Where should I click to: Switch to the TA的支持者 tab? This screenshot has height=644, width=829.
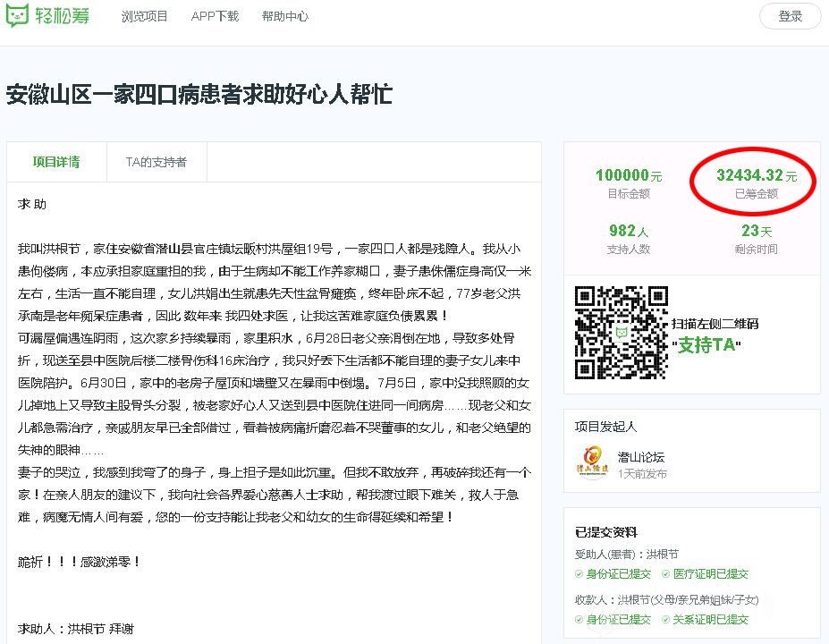click(x=156, y=162)
